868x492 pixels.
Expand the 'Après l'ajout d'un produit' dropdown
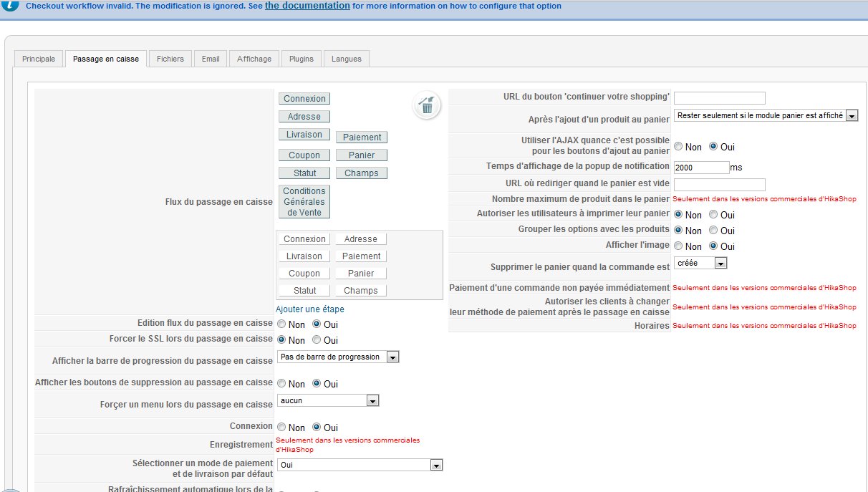click(766, 115)
